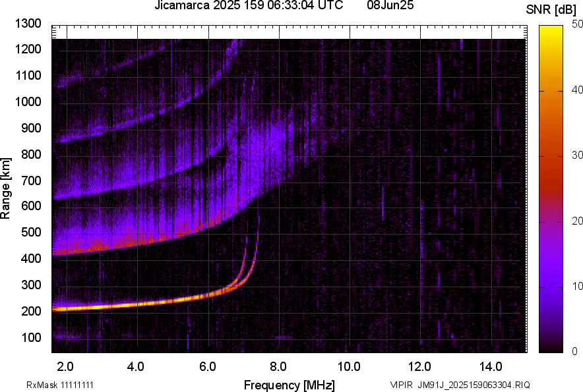Click the frequency axis tick 12.0

[x=420, y=367]
